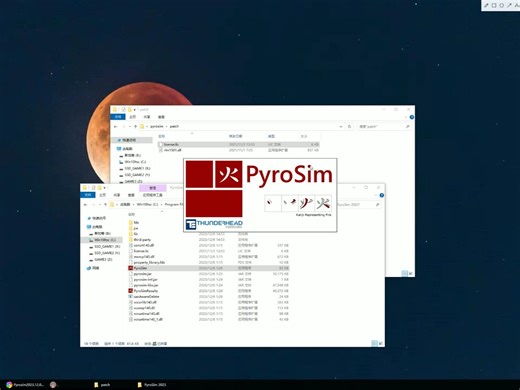
Task: Open Help in PyroSim 2023 window
Action: [x=382, y=195]
